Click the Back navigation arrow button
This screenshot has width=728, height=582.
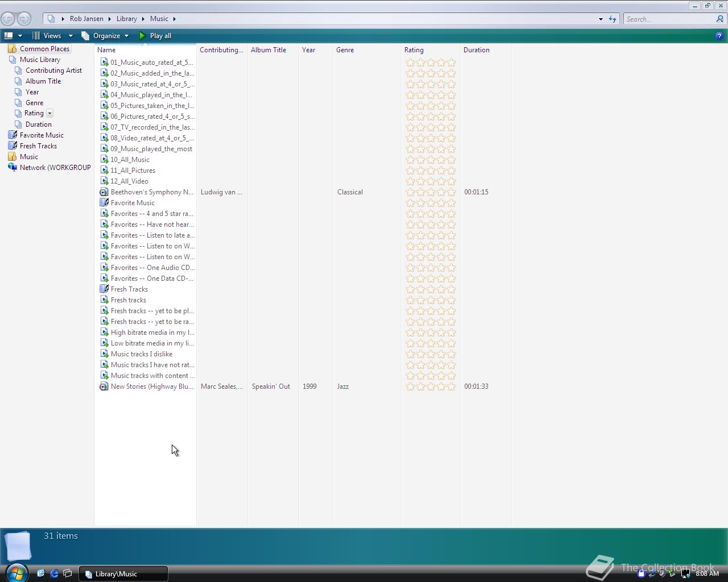[8, 19]
